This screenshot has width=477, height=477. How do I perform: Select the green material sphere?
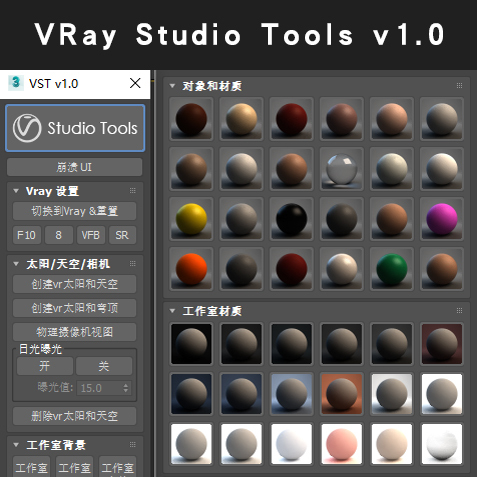392,269
